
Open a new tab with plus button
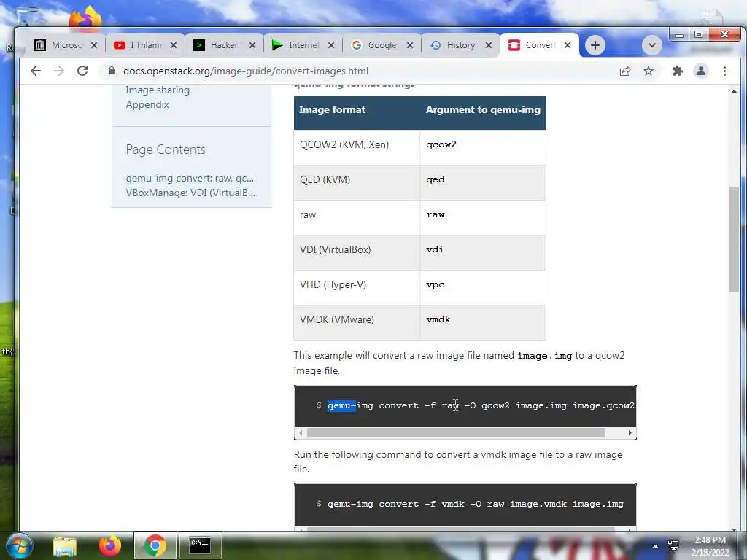595,45
